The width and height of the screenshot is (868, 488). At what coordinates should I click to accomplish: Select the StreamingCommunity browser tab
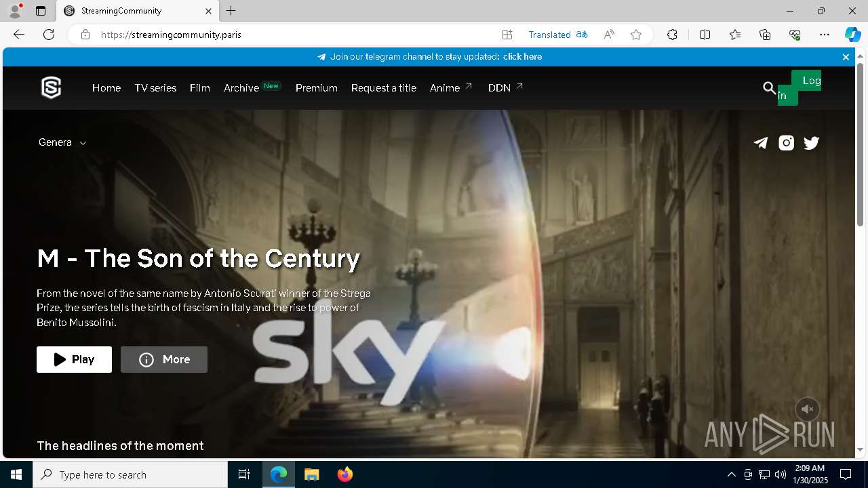(x=138, y=11)
